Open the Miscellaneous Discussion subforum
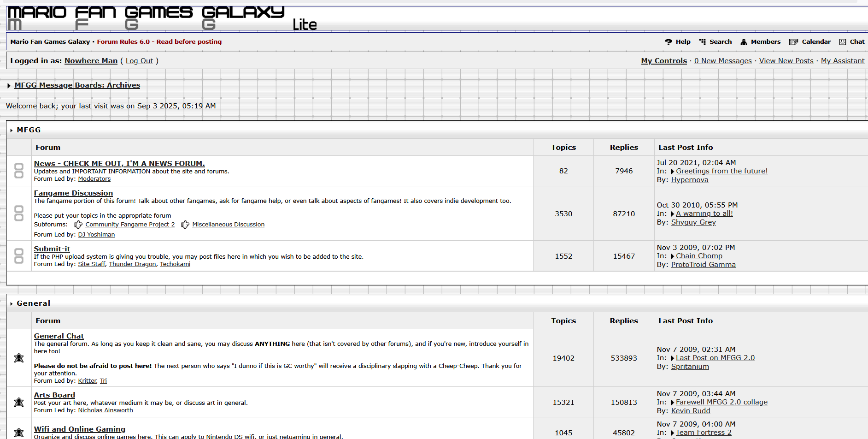 [229, 225]
